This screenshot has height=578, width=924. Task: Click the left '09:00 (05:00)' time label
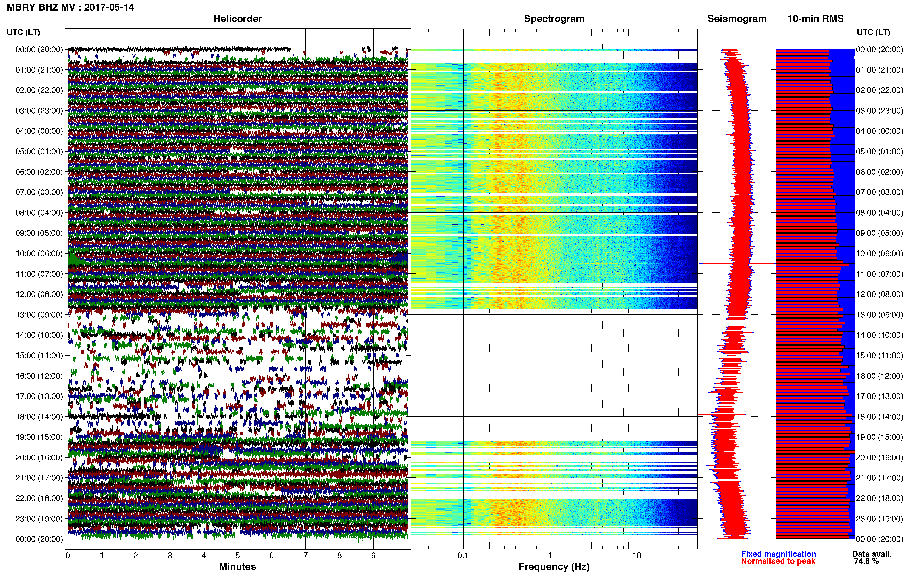click(x=39, y=233)
